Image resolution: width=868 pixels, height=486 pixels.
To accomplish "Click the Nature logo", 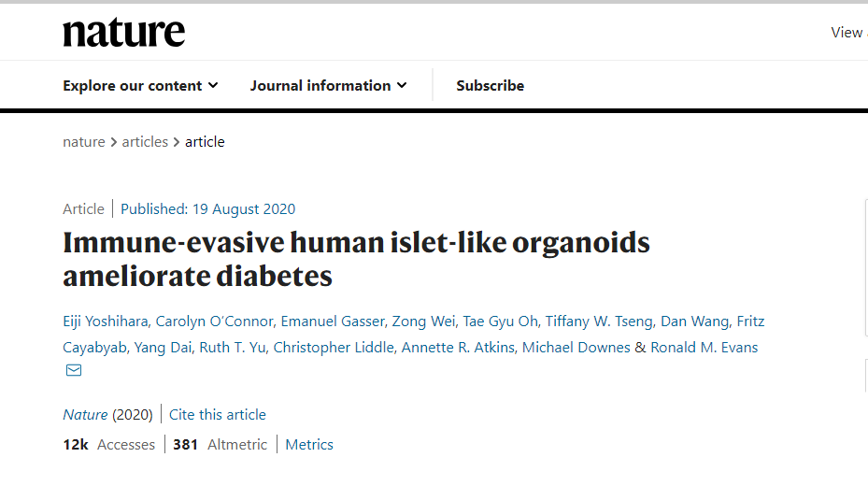I will click(123, 32).
